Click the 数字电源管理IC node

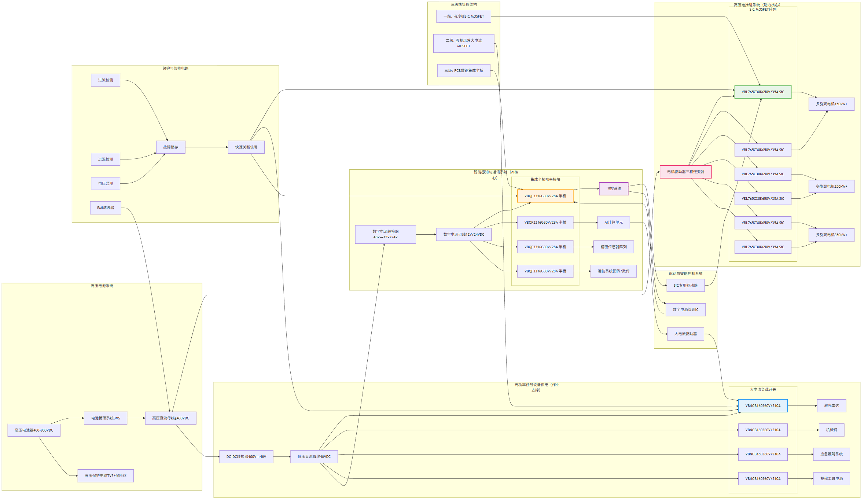coord(685,310)
